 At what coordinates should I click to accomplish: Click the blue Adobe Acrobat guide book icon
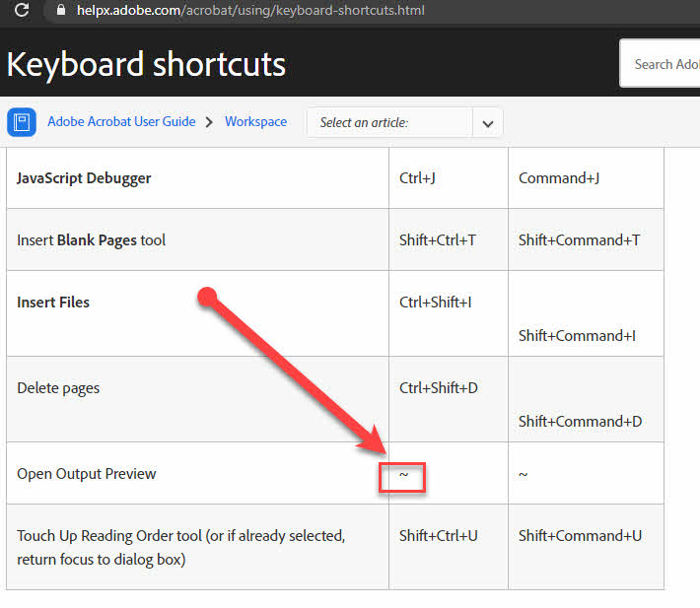(22, 122)
